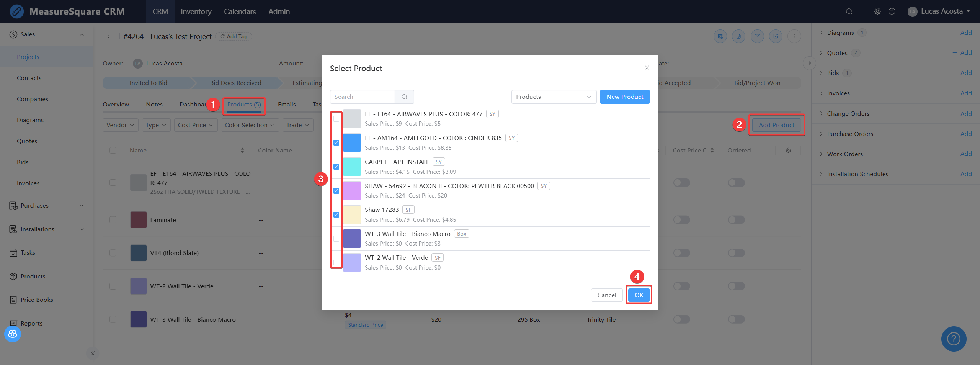Click the blue swatch for EF - AM164 - AMLI GOLD
Image resolution: width=980 pixels, height=365 pixels.
(352, 143)
